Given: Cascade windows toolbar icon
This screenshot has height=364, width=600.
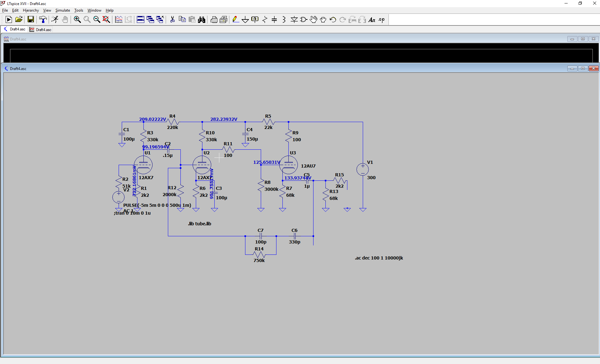Looking at the screenshot, I should coord(150,20).
